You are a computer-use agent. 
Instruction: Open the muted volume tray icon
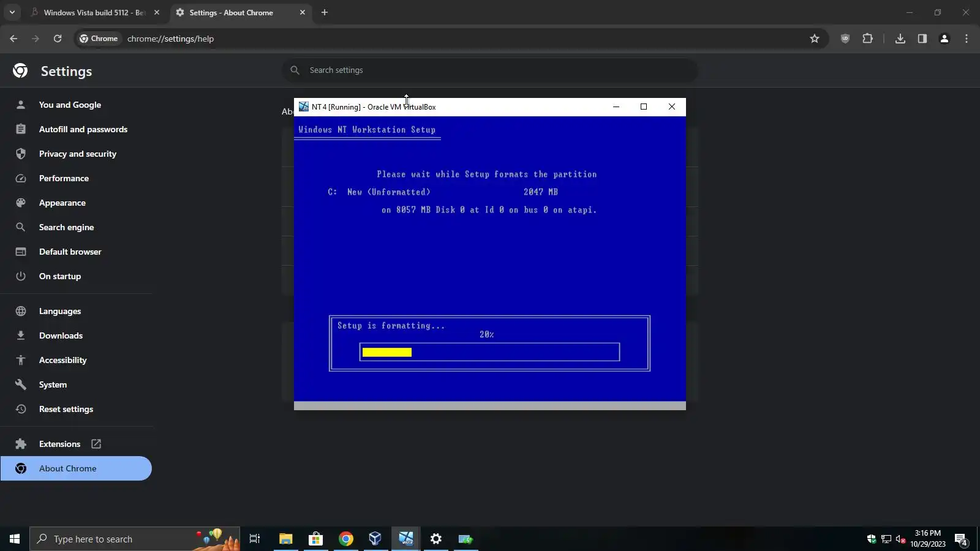click(x=901, y=539)
